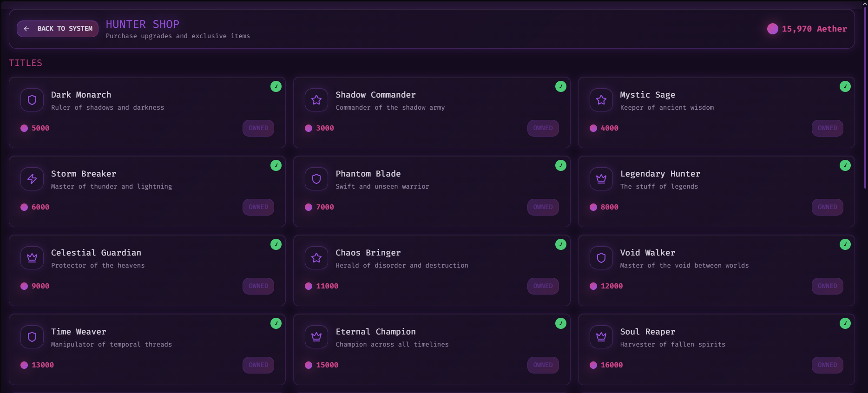
Task: Click the Chaos Bringer title name
Action: (368, 253)
